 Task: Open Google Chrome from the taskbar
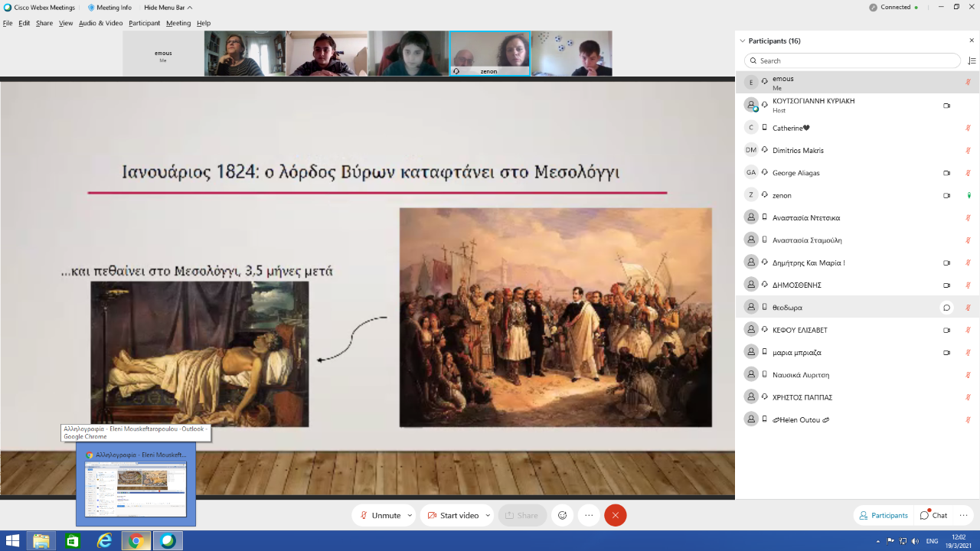coord(136,541)
